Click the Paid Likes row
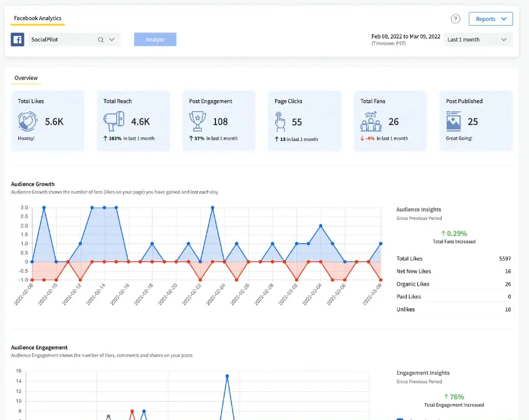 [453, 297]
